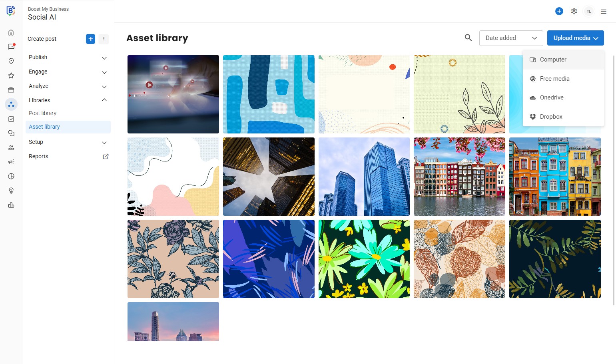Click the megaphone icon in left rail
This screenshot has height=364, width=616.
click(x=11, y=162)
